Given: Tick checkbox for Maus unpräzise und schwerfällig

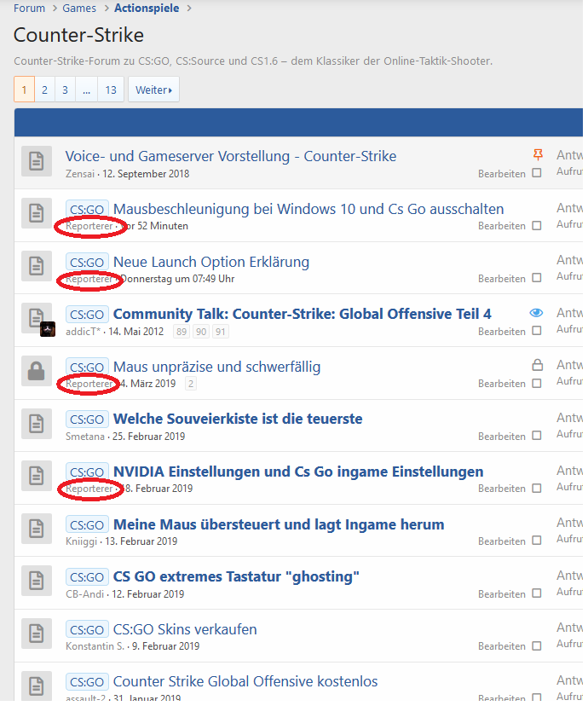Looking at the screenshot, I should pos(537,383).
